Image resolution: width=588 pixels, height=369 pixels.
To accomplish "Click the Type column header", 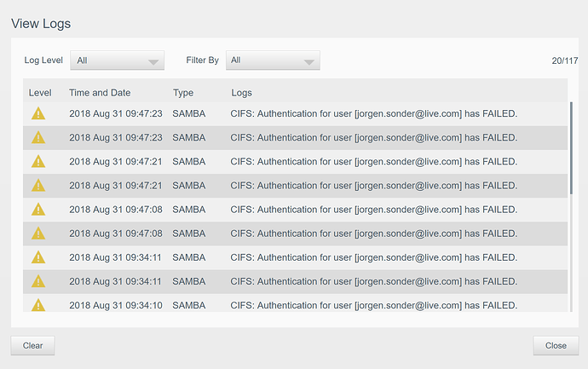I will (183, 93).
